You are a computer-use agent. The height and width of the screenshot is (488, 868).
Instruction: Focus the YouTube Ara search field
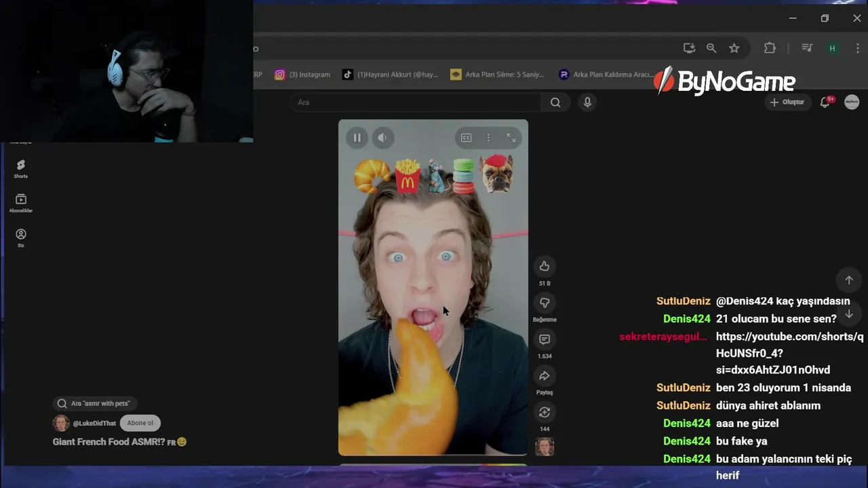[415, 102]
